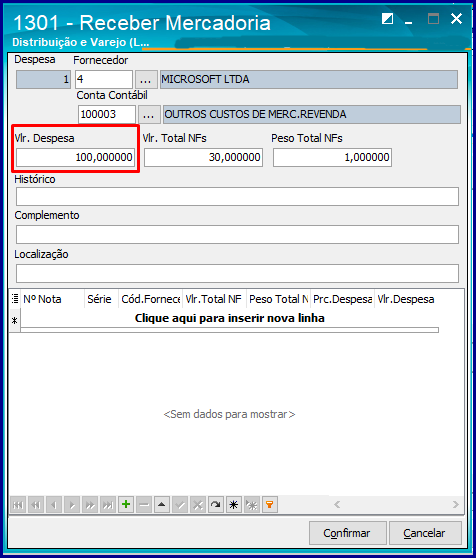Post changes with the checkmark icon

(x=180, y=504)
